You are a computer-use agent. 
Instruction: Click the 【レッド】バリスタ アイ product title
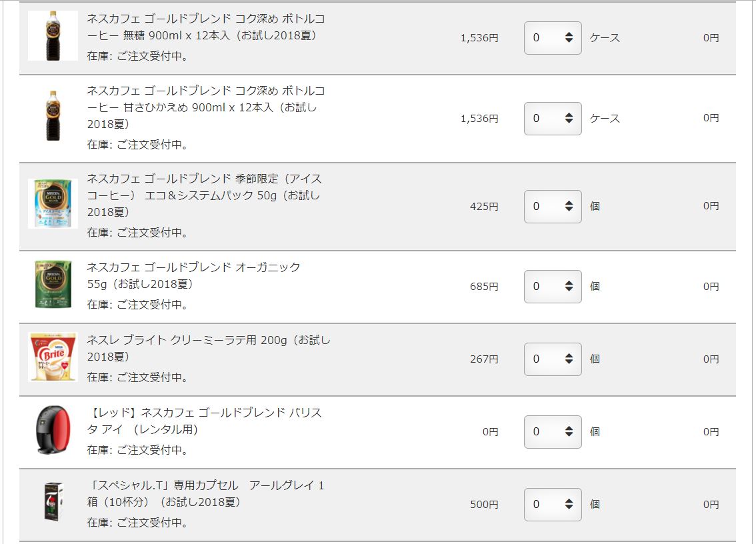[x=205, y=421]
